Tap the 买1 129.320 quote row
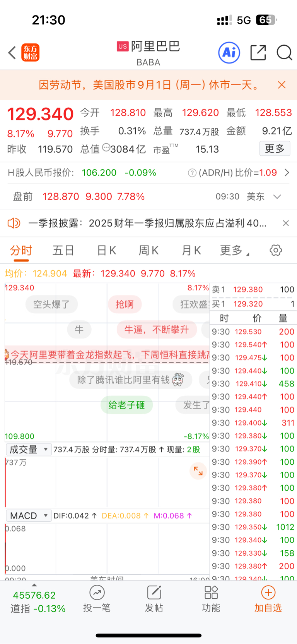The width and height of the screenshot is (297, 644). (x=253, y=304)
